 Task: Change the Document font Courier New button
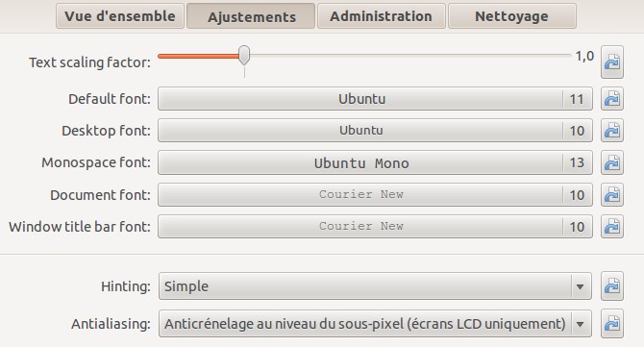click(x=375, y=194)
